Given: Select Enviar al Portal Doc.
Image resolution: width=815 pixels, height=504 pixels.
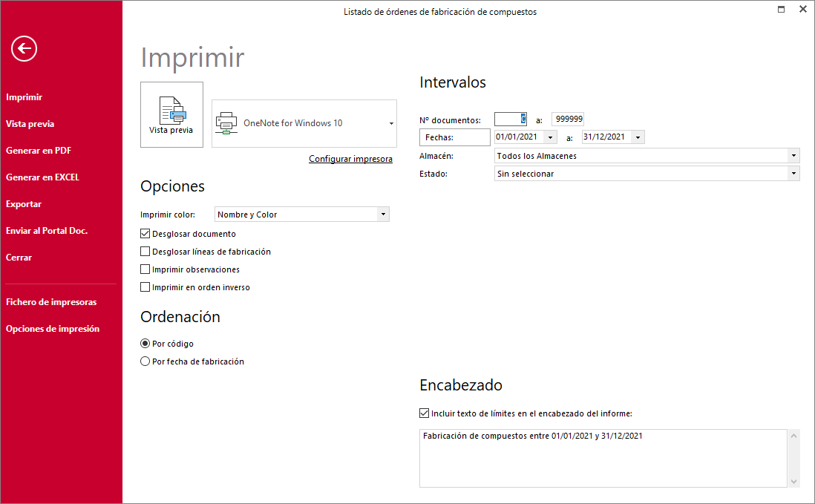Looking at the screenshot, I should [x=47, y=231].
